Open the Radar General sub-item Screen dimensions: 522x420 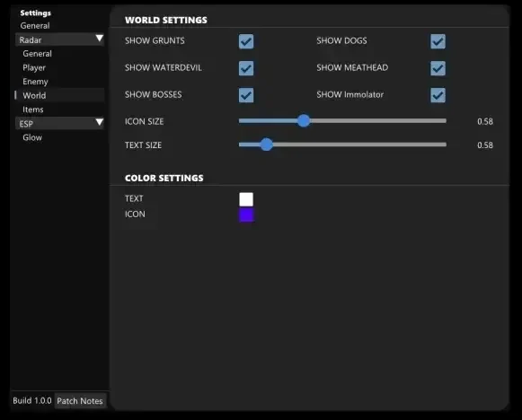38,54
